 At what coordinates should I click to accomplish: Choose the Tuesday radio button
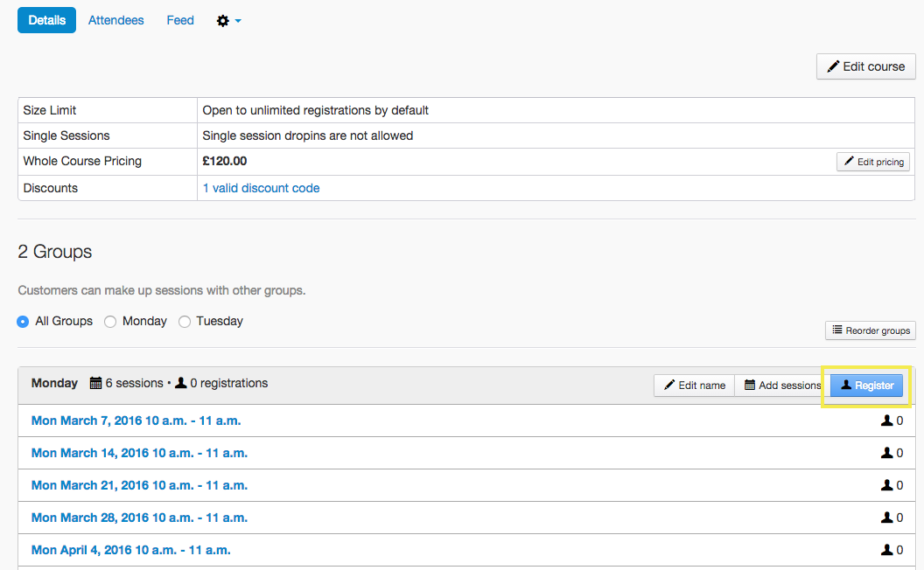(185, 322)
